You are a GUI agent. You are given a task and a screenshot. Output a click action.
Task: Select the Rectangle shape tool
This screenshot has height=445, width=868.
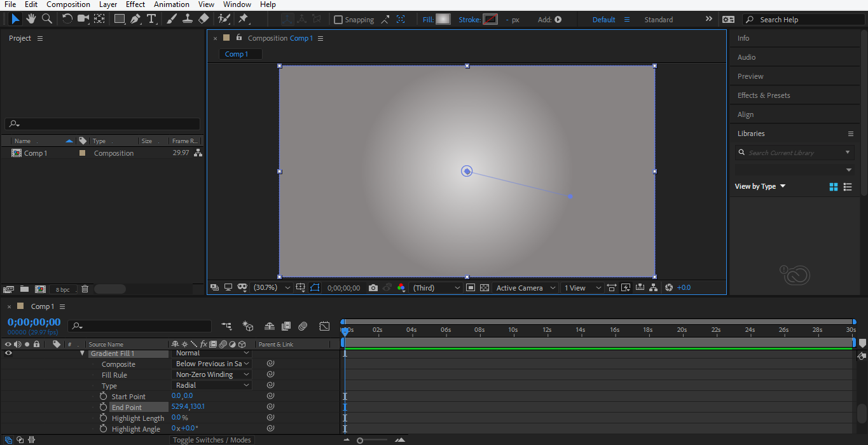click(x=119, y=19)
